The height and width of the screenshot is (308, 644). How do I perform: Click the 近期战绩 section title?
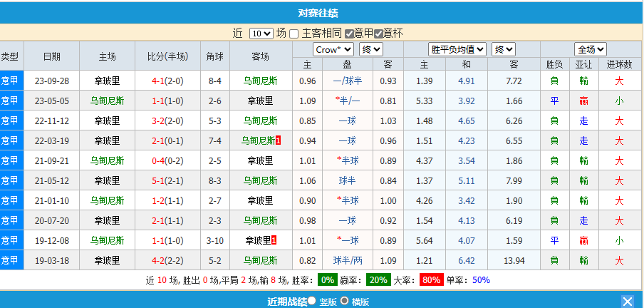click(x=286, y=302)
